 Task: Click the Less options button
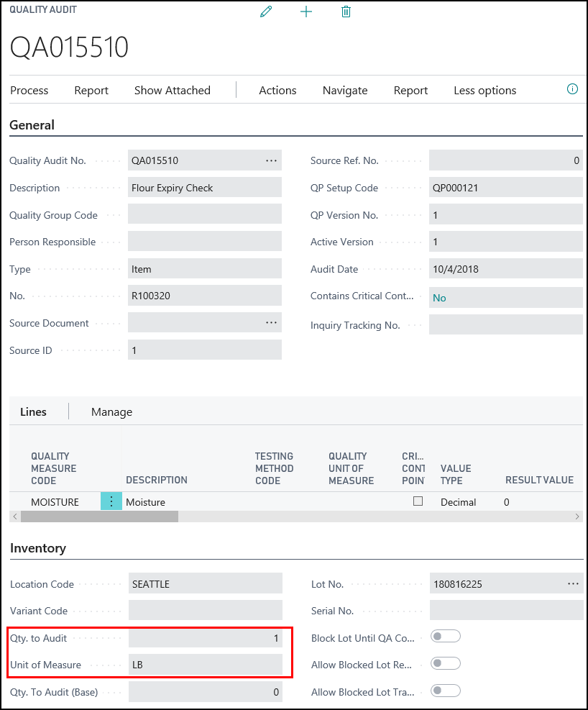484,90
